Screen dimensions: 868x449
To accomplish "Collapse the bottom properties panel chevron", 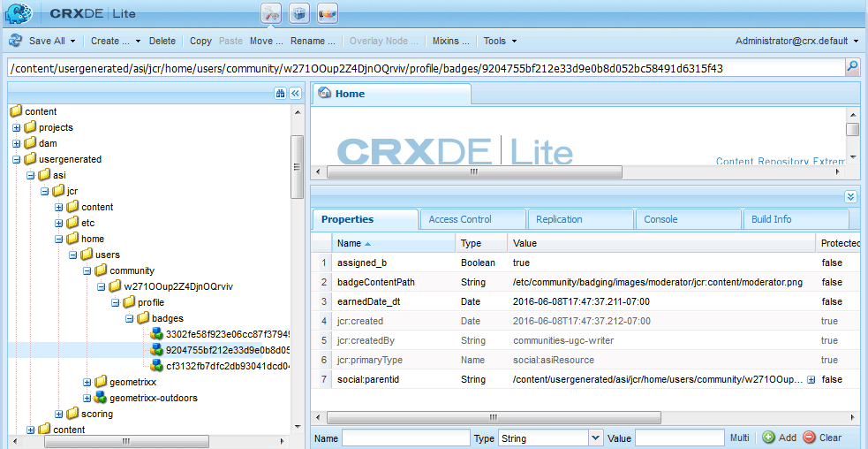I will pyautogui.click(x=850, y=197).
